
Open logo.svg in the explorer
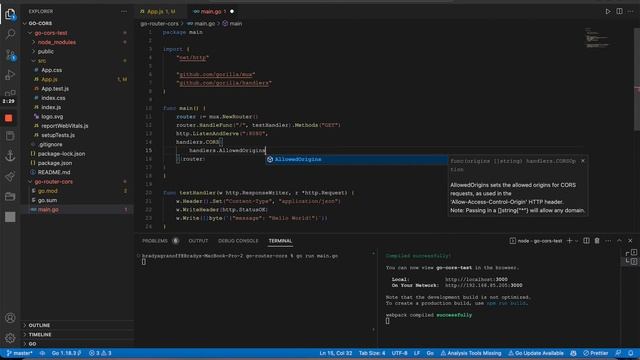pyautogui.click(x=78, y=117)
